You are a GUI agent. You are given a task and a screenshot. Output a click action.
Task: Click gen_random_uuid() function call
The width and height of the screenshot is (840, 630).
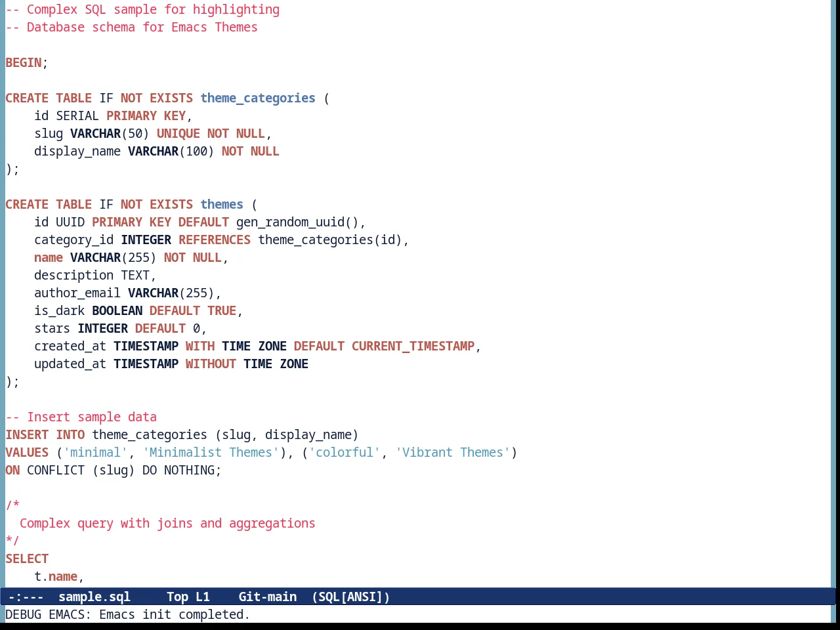[x=297, y=222]
